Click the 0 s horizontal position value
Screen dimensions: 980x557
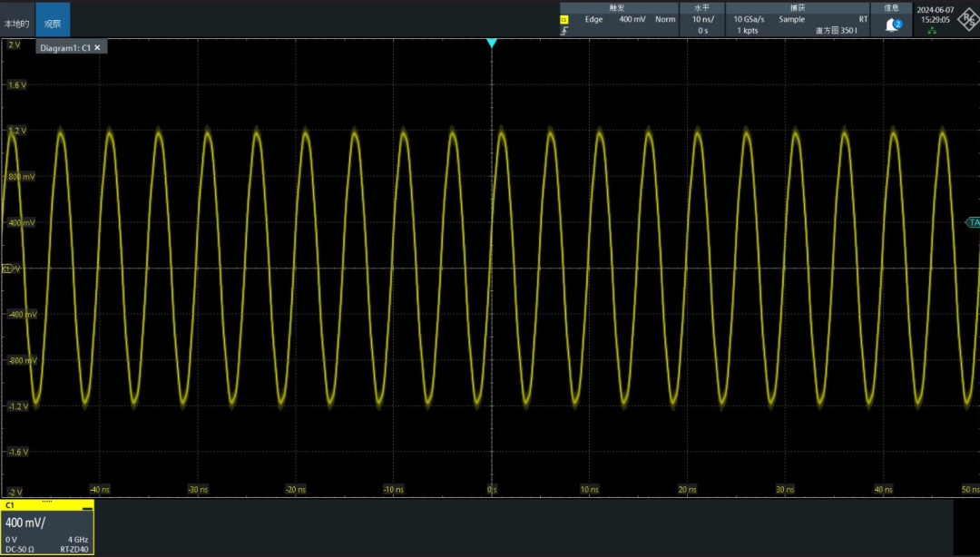(702, 31)
